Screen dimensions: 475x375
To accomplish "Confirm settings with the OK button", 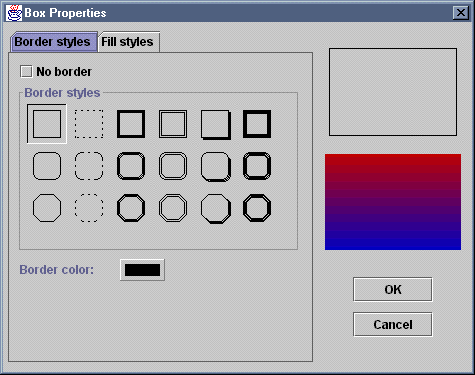I will [x=393, y=289].
